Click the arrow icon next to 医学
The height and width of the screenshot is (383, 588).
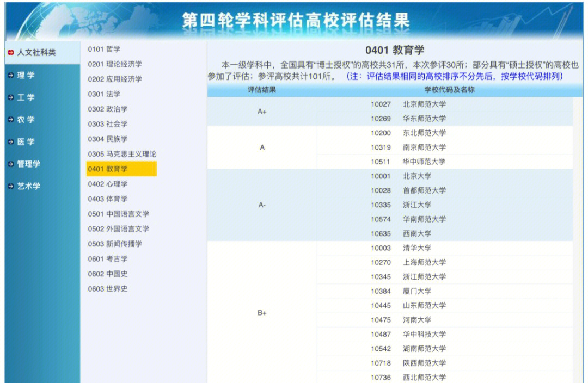point(11,141)
